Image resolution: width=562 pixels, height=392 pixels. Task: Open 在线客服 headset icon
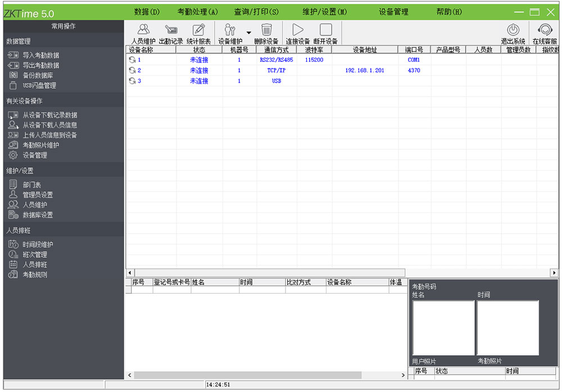(x=545, y=29)
